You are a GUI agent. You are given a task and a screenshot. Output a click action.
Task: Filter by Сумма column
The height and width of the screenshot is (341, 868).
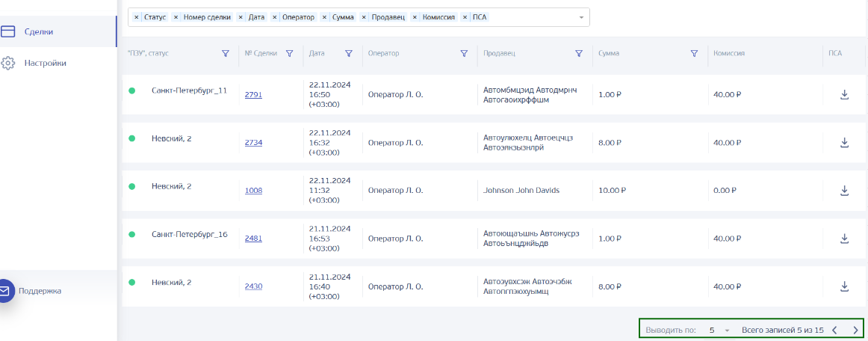click(694, 54)
